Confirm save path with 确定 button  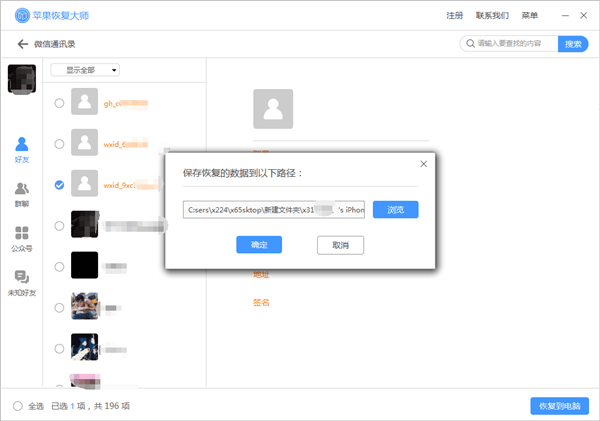tap(259, 245)
